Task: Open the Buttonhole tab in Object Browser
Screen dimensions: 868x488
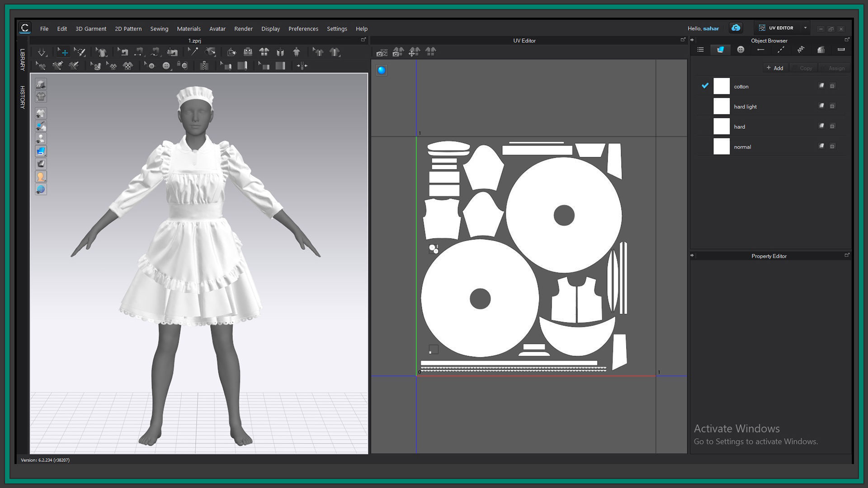Action: 761,50
